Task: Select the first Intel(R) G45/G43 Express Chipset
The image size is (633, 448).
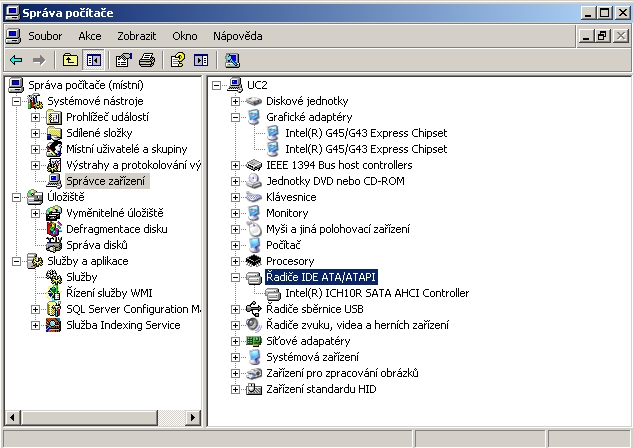Action: coord(366,133)
